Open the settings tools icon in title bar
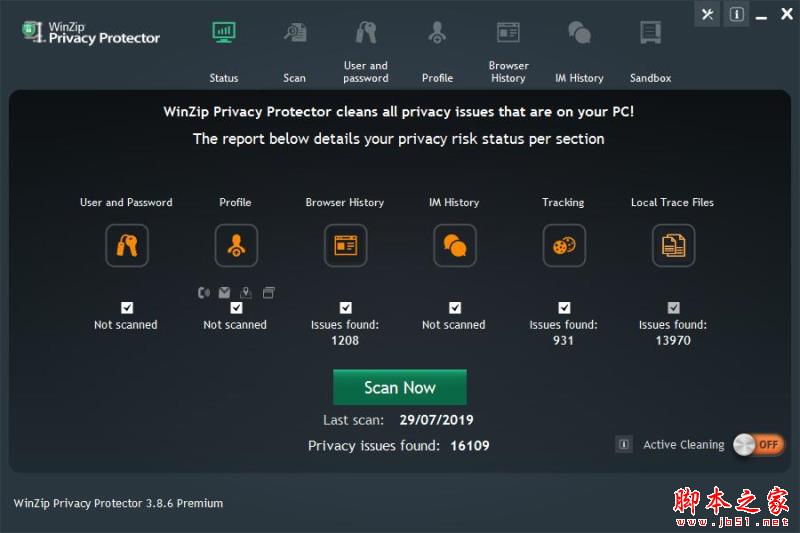Screen dimensions: 800x533 [x=707, y=14]
